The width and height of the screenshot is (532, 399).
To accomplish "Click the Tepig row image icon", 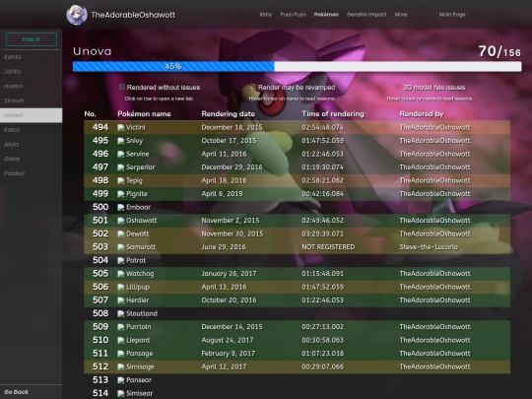I will click(x=121, y=181).
